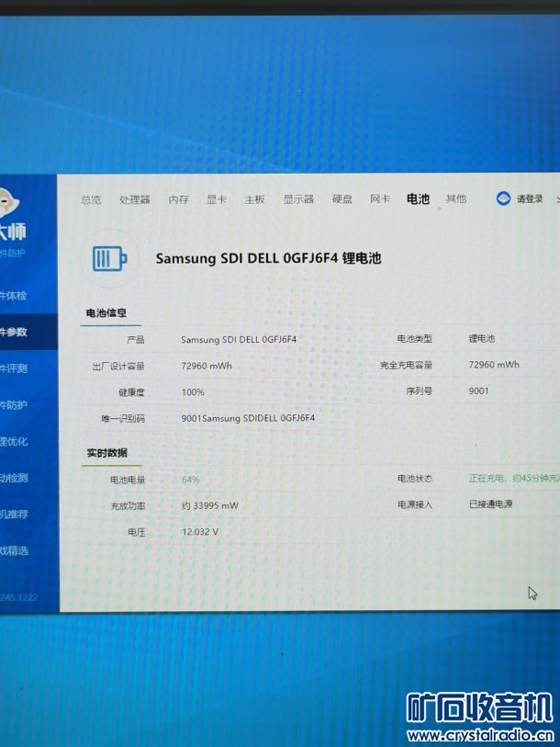
Task: Switch to the 显示器 tab
Action: click(x=298, y=199)
